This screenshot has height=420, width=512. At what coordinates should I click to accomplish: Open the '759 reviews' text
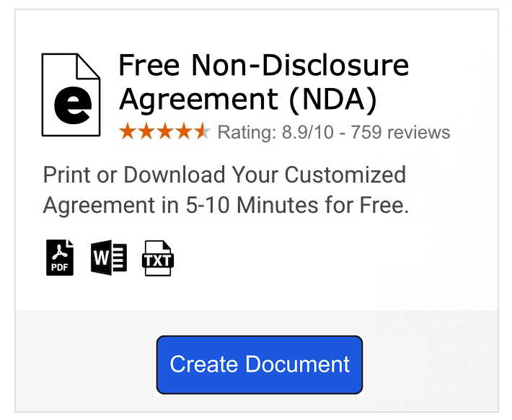[x=400, y=132]
